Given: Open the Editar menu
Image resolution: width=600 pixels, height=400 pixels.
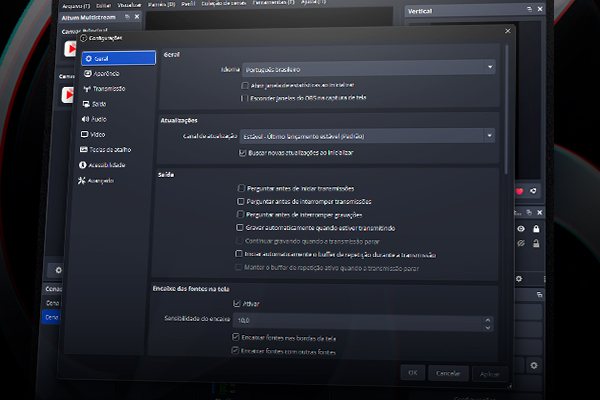Looking at the screenshot, I should pos(103,5).
